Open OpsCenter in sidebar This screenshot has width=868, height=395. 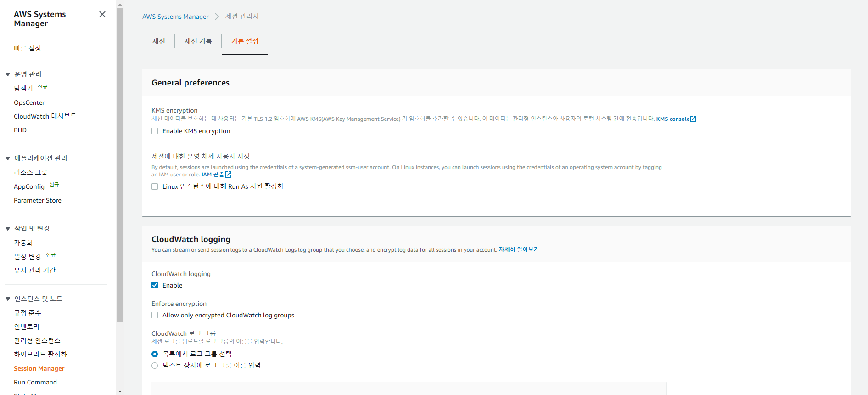[29, 102]
